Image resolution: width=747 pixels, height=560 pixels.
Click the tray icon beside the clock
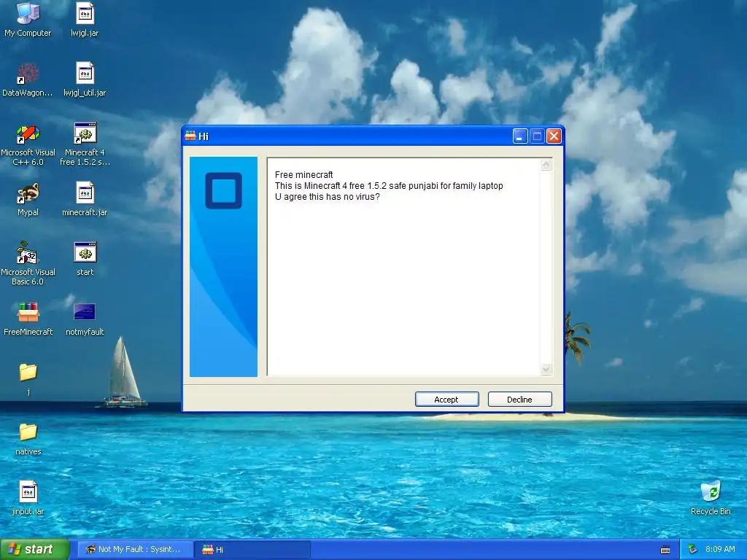(x=692, y=550)
